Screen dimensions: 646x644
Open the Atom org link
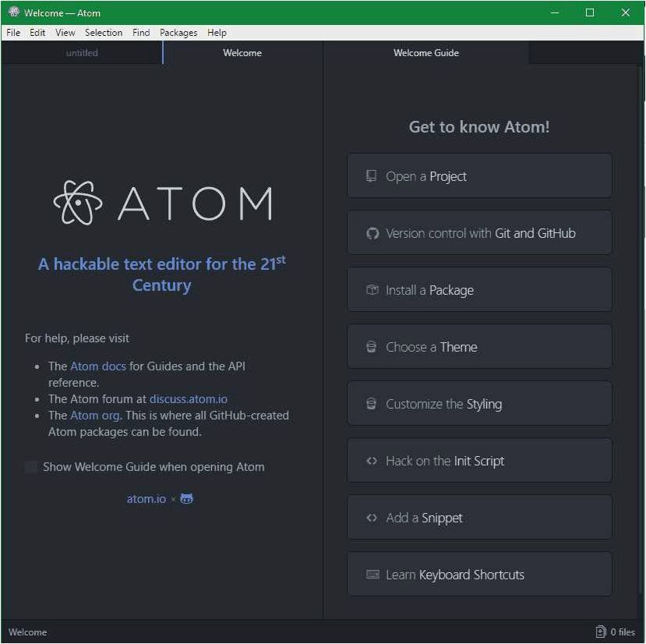[95, 416]
